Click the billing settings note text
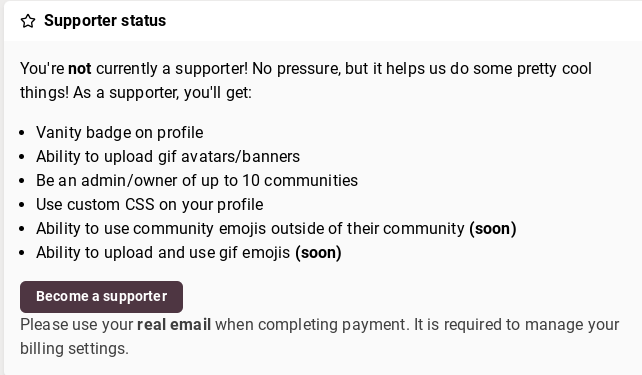 click(319, 337)
